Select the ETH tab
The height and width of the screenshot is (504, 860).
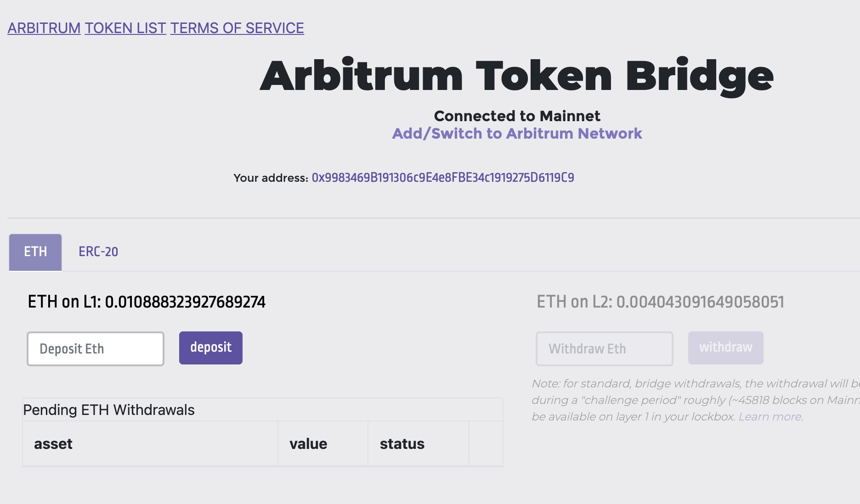[35, 252]
